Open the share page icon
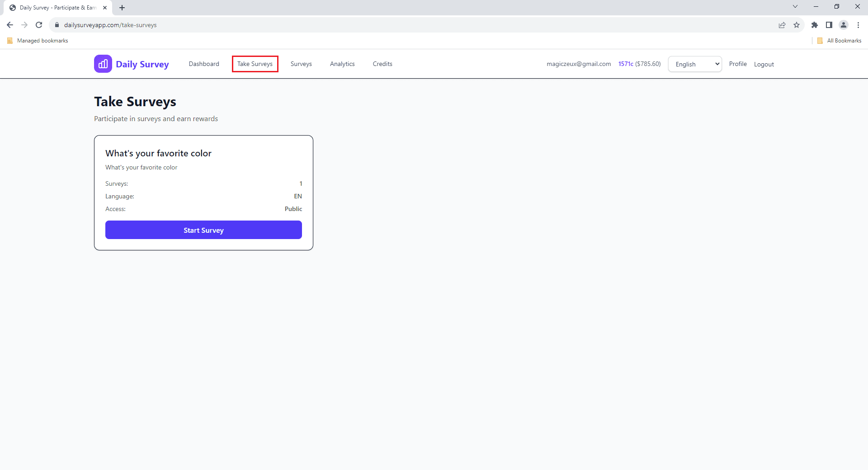Viewport: 868px width, 470px height. click(x=783, y=25)
